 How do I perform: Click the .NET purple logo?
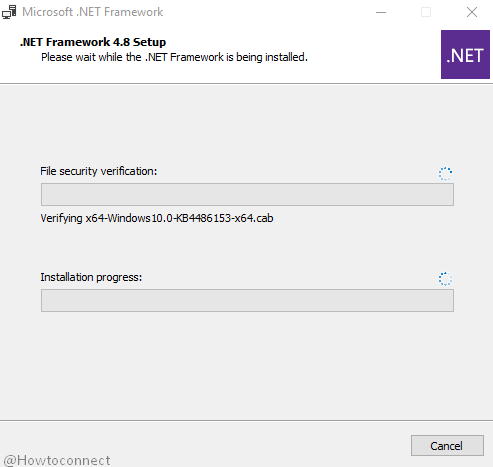(465, 54)
